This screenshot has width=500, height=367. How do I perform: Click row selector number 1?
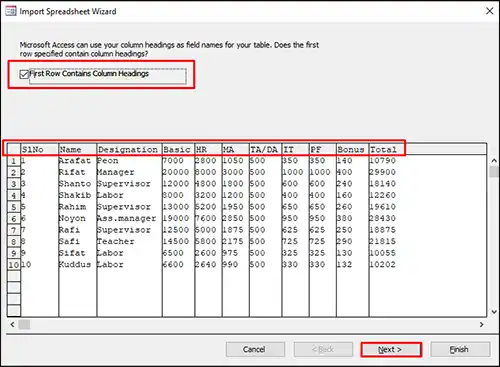click(14, 161)
